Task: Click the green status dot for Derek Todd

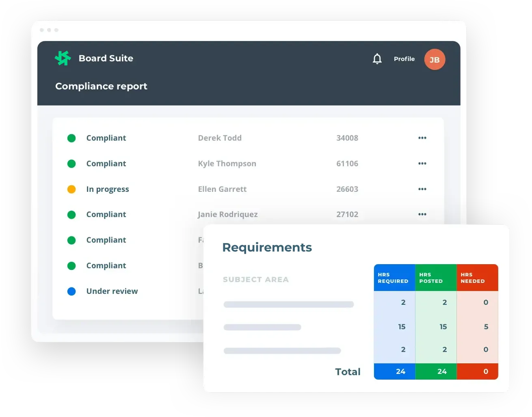Action: 71,138
